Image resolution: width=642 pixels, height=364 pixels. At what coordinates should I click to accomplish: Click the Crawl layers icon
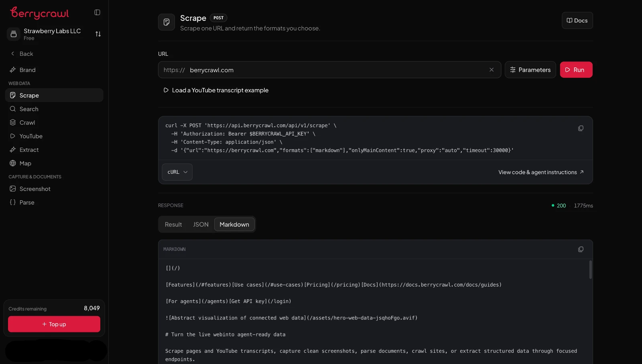tap(13, 123)
